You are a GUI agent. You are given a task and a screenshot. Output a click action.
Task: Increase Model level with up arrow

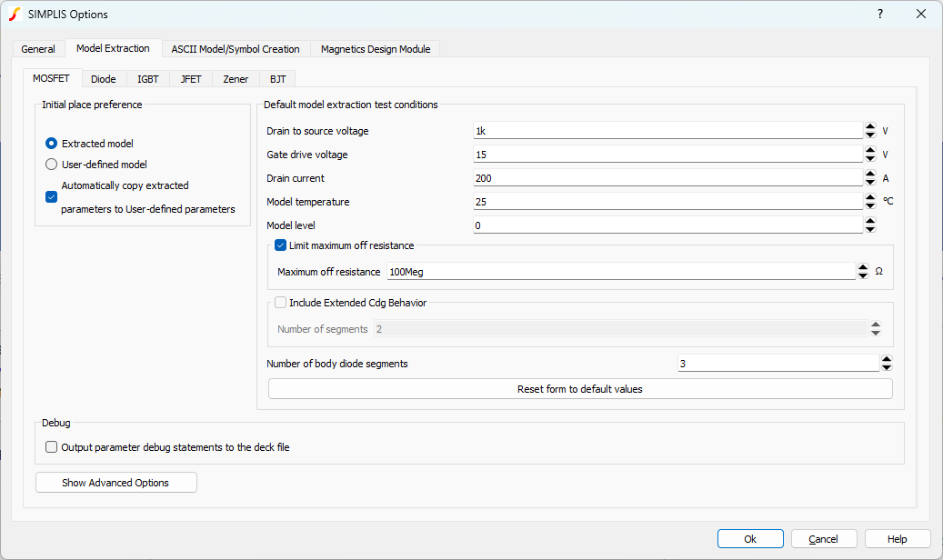click(x=870, y=221)
